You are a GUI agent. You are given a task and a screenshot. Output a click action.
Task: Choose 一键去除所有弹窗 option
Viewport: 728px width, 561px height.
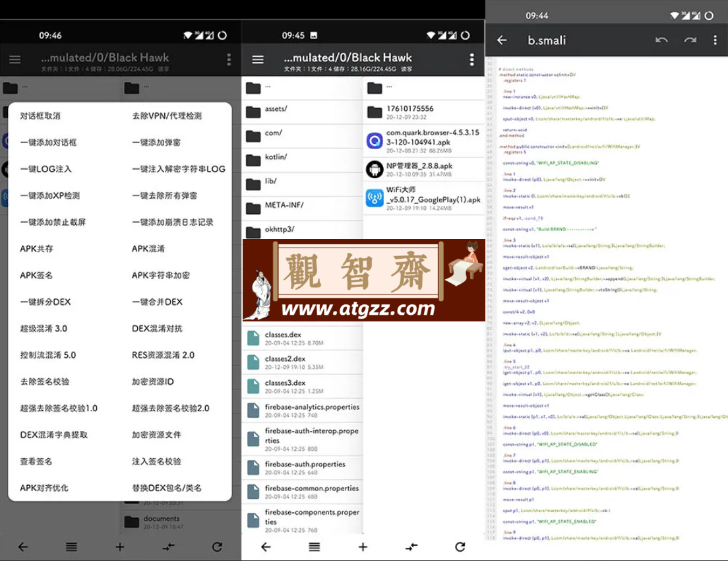tap(164, 195)
